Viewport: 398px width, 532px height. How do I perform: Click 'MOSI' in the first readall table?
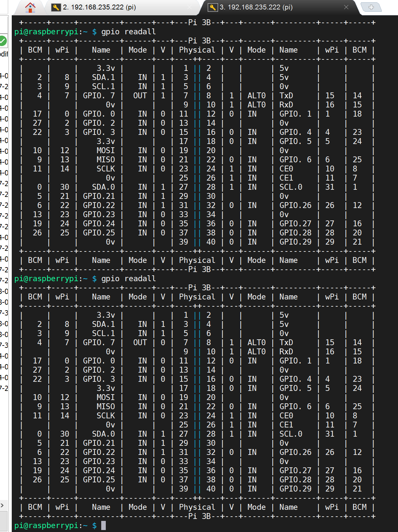pyautogui.click(x=106, y=151)
